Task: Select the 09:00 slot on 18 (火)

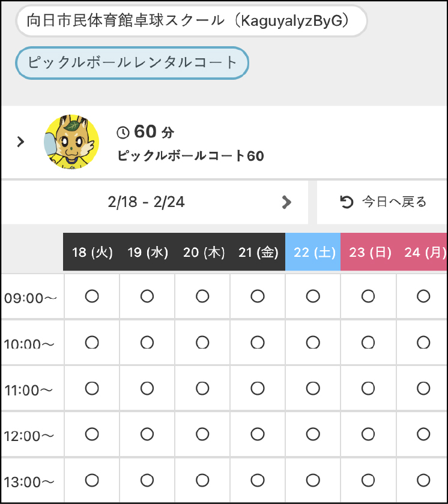Action: click(92, 296)
